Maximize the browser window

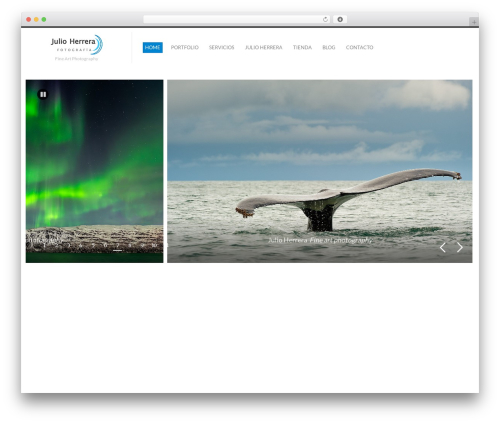44,19
